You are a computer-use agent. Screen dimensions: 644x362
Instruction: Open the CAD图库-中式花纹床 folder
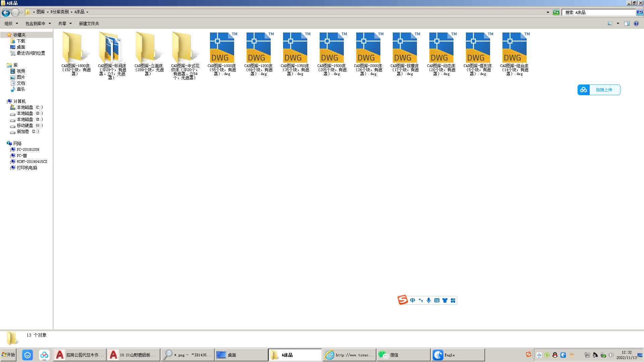tap(185, 55)
